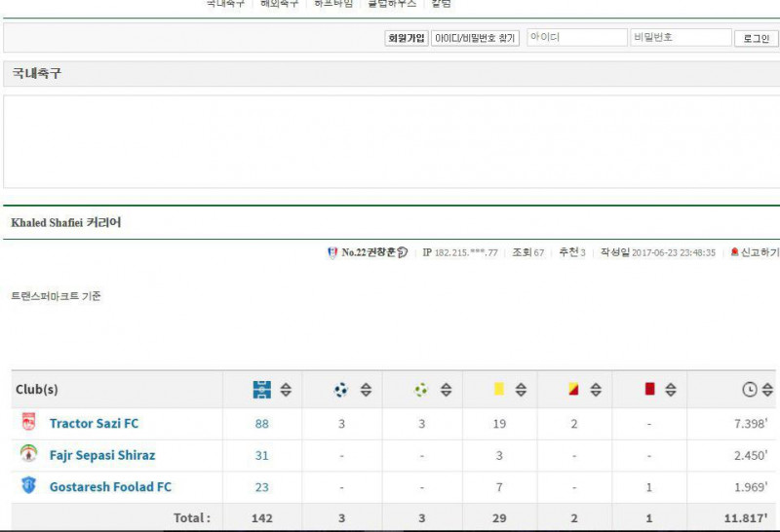Click the appearances column header icon
Image resolution: width=780 pixels, height=532 pixels.
tap(261, 390)
